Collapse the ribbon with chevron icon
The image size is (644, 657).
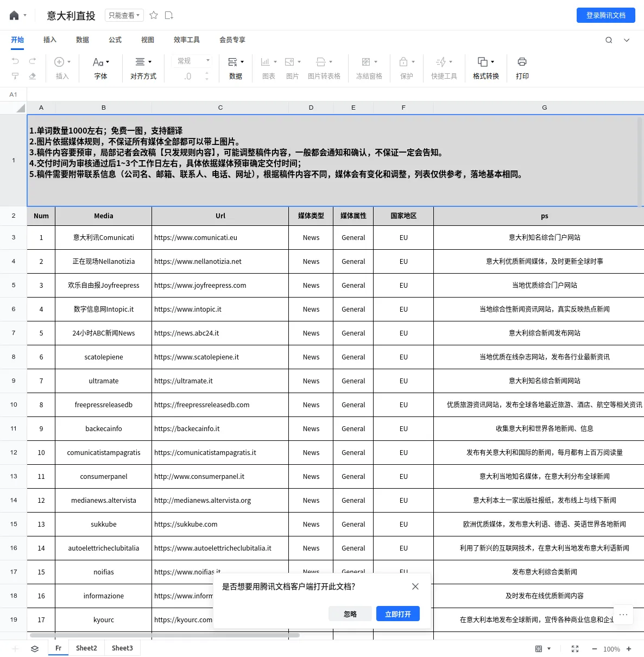pyautogui.click(x=627, y=40)
